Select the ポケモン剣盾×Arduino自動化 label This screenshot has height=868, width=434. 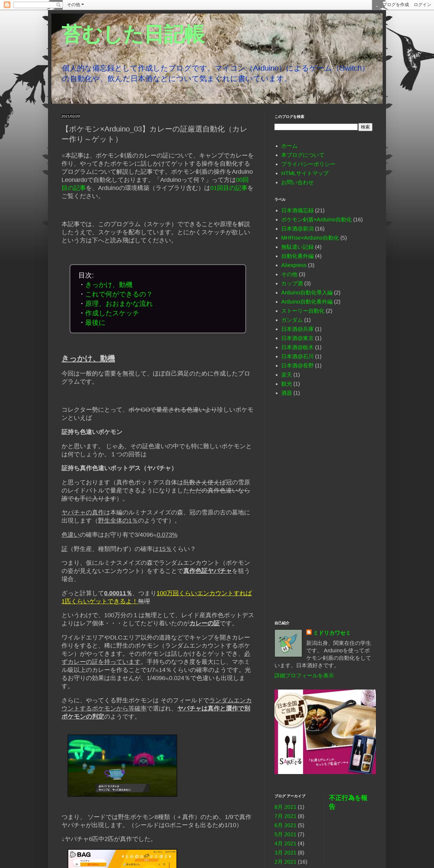316,220
